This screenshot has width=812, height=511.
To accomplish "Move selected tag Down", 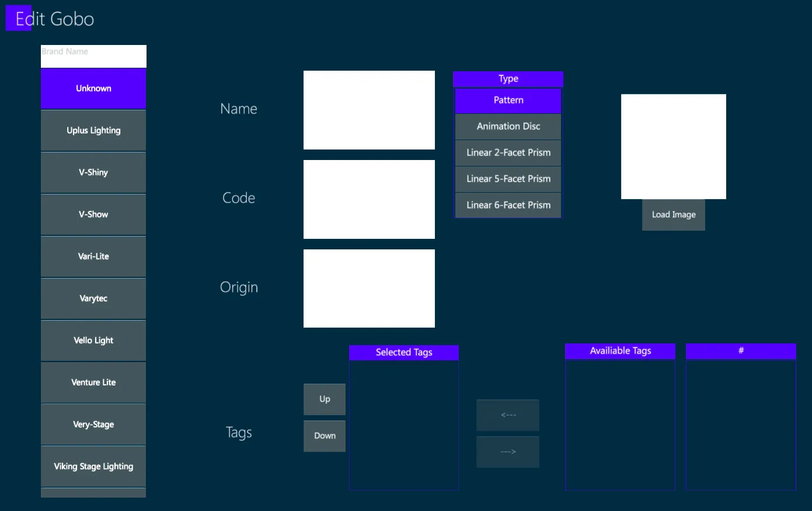I will [x=325, y=436].
